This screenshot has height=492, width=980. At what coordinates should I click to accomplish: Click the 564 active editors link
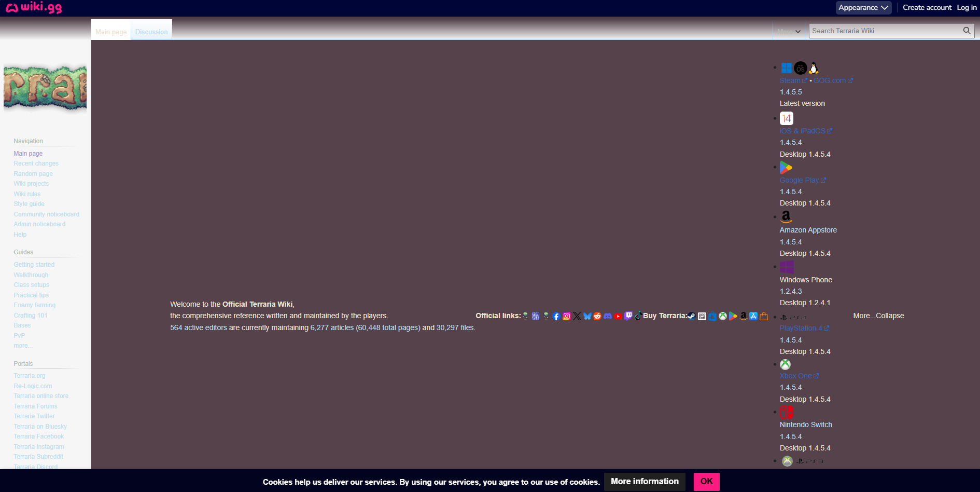click(199, 327)
